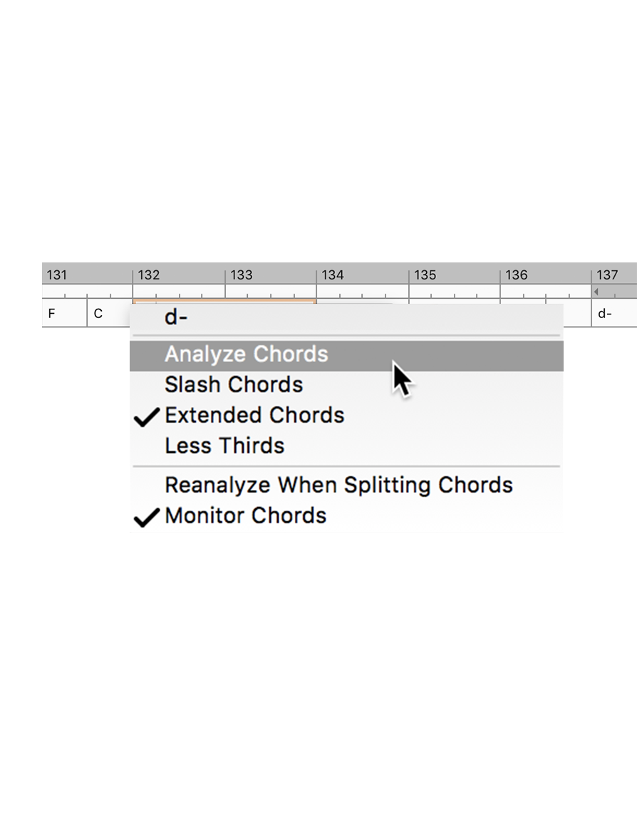The image size is (637, 840).
Task: Choose the Slash Chords menu option
Action: point(234,385)
